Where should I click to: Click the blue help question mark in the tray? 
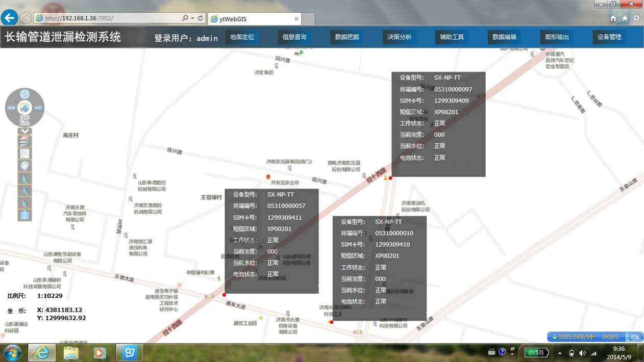point(502,351)
